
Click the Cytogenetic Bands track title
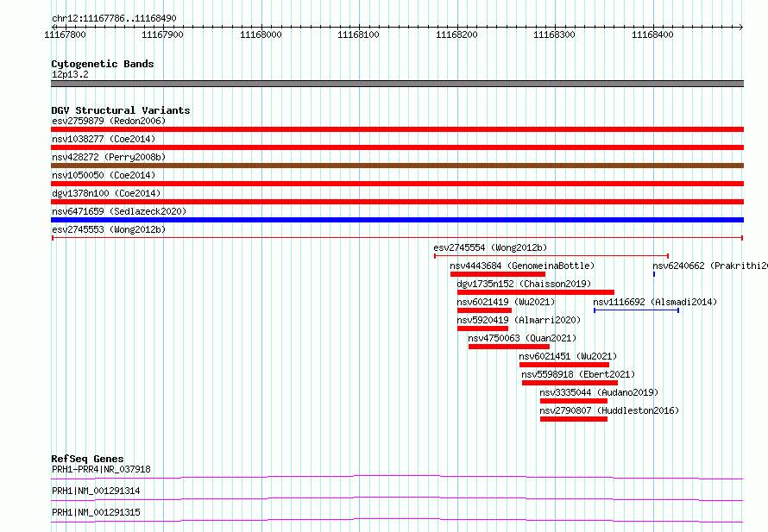103,64
